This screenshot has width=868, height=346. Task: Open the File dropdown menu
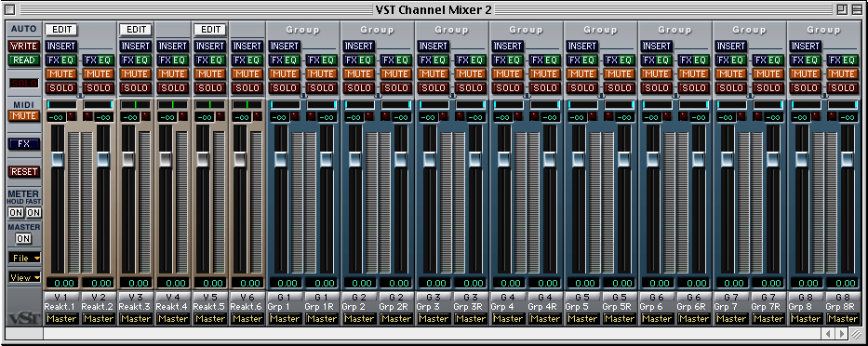click(25, 258)
